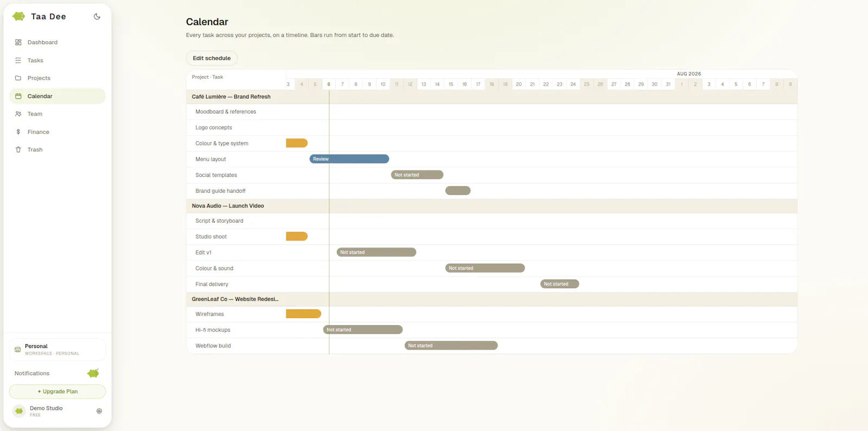
Task: Click the Menu layout task name
Action: click(x=210, y=159)
